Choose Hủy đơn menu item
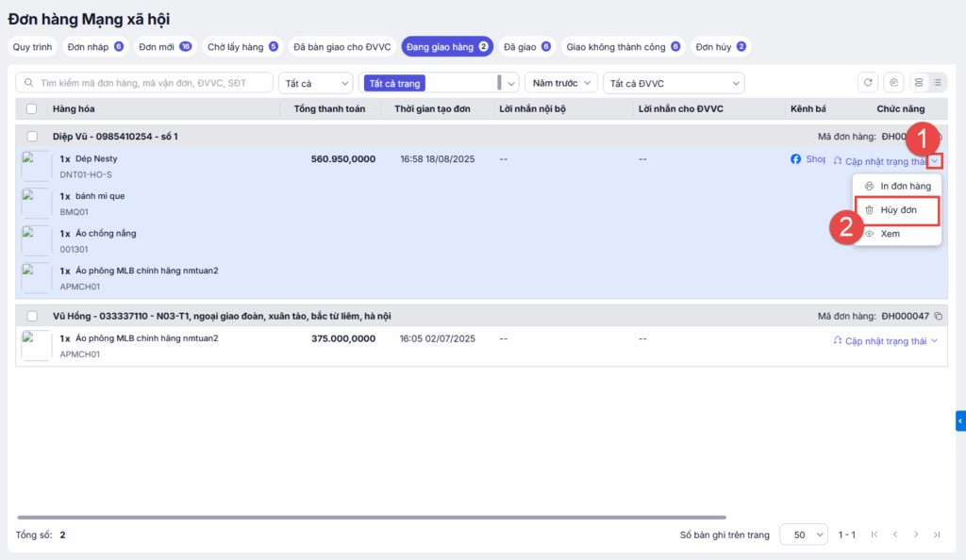 click(898, 210)
